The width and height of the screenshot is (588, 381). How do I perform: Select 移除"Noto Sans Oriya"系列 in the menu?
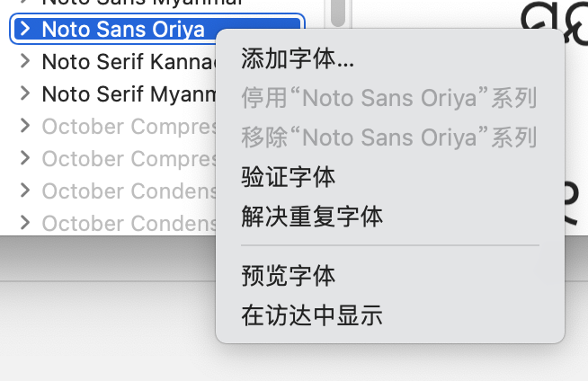[x=388, y=137]
